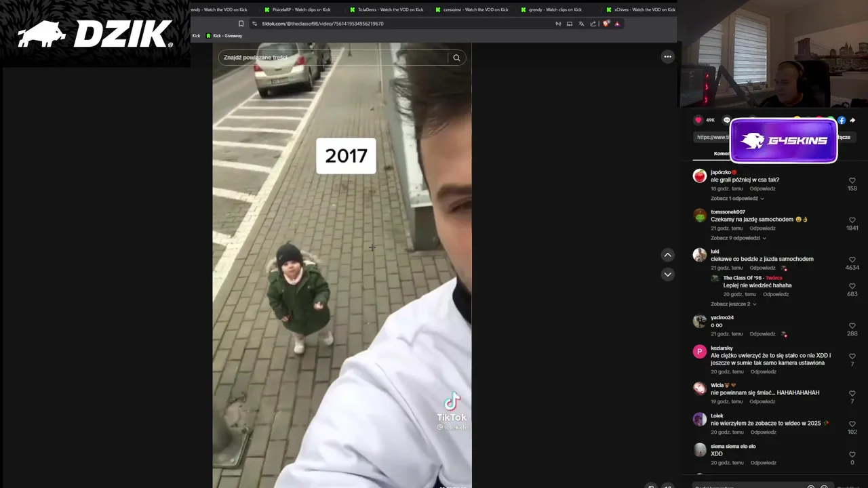
Task: Click the browser share icon in address bar
Action: pyautogui.click(x=593, y=24)
